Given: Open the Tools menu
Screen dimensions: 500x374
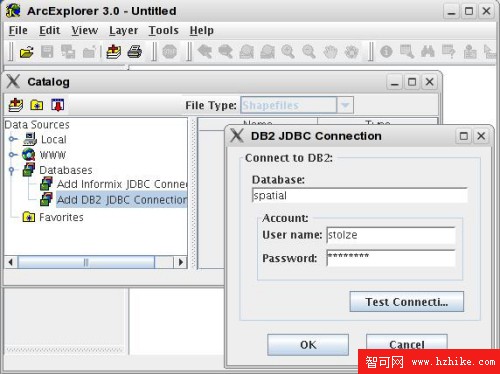Looking at the screenshot, I should pyautogui.click(x=164, y=30).
